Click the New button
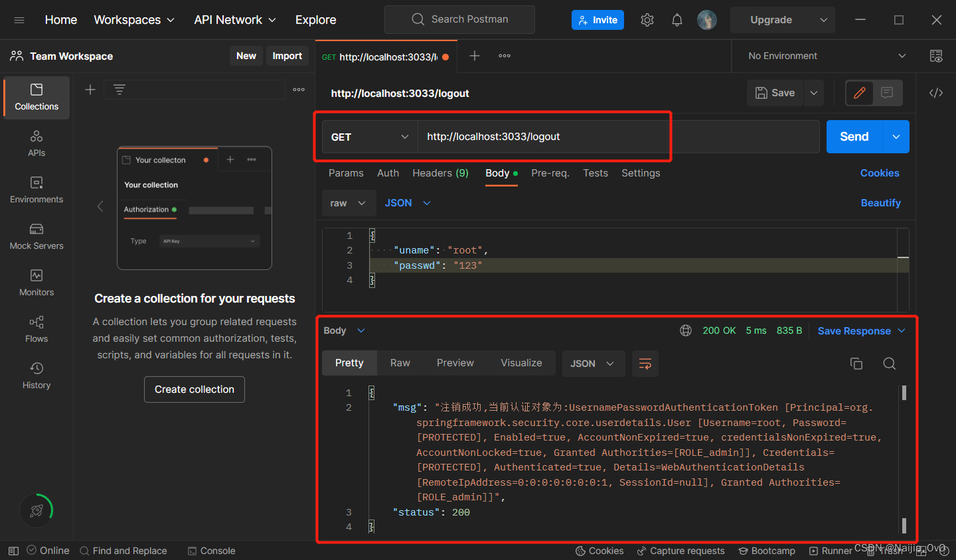 coord(246,56)
